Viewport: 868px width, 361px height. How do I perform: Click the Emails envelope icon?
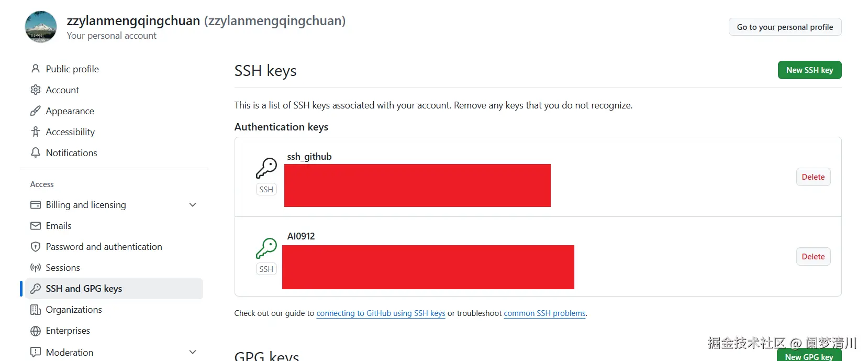[36, 226]
